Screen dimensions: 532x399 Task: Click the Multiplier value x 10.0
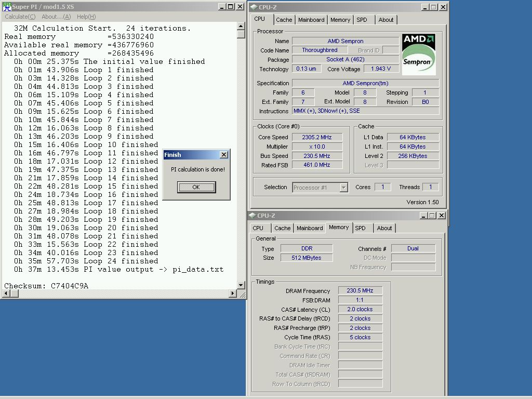pyautogui.click(x=317, y=147)
